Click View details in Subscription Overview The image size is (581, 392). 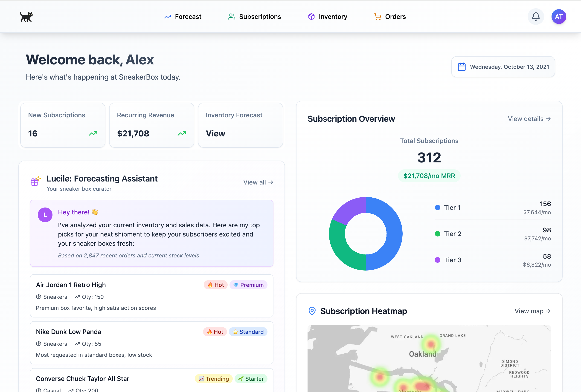point(529,119)
